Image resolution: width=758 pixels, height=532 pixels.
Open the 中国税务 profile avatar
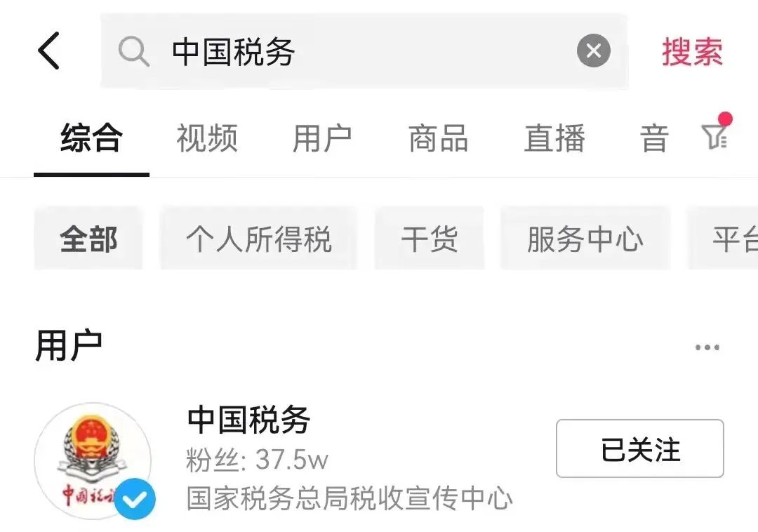point(93,461)
